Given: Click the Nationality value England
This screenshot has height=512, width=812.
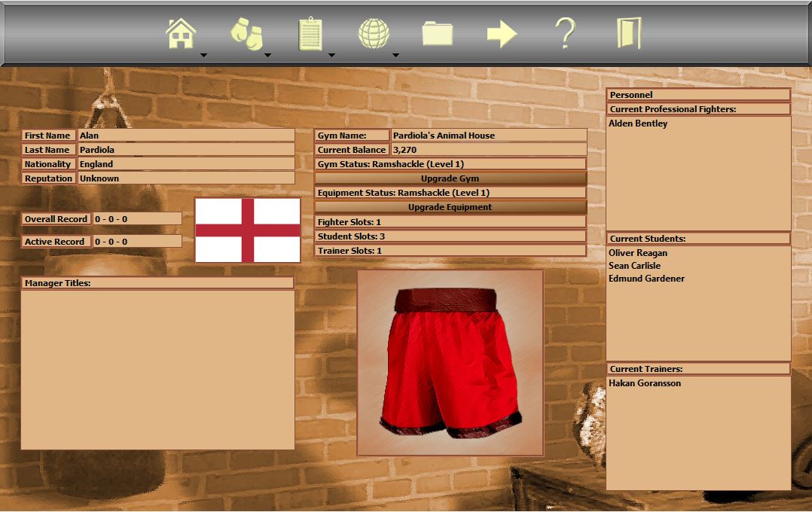Looking at the screenshot, I should pos(186,163).
